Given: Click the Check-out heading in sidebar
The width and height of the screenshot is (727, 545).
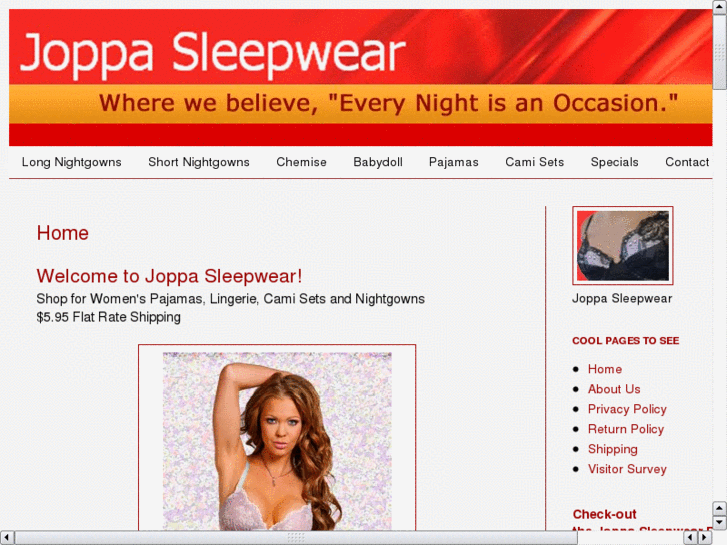Looking at the screenshot, I should (x=605, y=514).
